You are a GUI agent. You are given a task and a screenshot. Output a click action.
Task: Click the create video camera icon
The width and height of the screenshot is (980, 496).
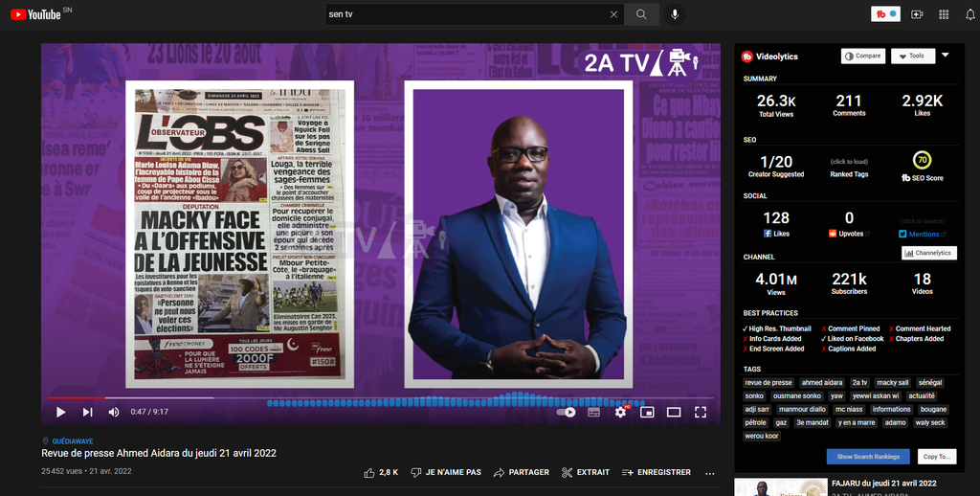point(917,14)
